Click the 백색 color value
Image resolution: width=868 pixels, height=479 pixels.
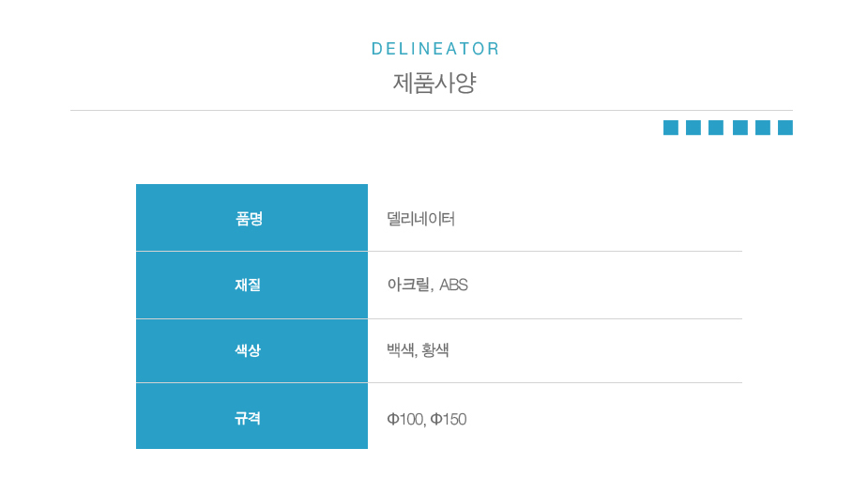coord(401,350)
